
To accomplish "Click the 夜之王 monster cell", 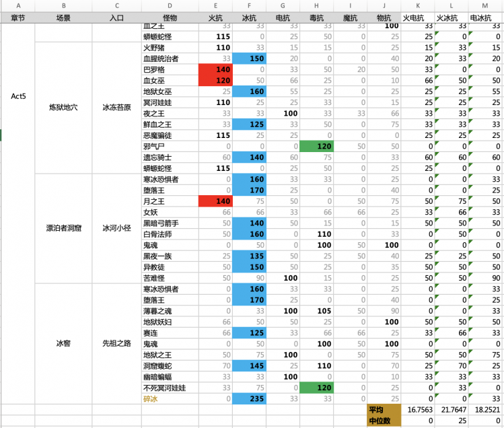I will [170, 114].
